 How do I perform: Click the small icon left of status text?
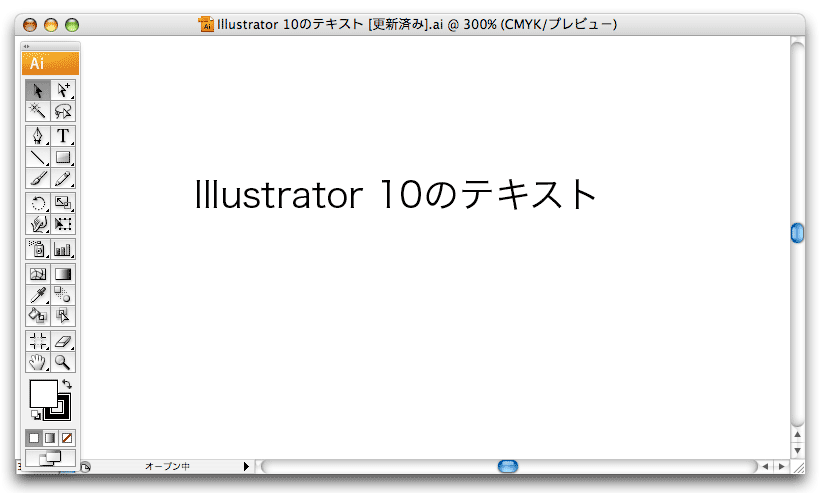85,467
